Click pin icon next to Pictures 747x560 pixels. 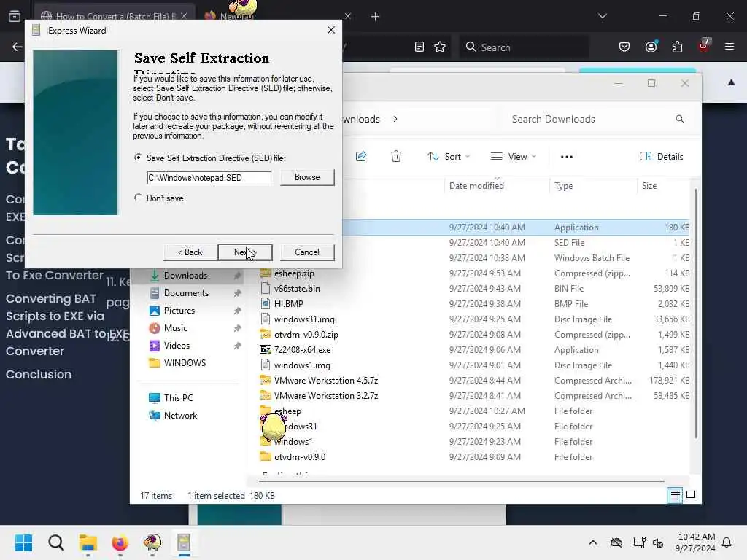click(x=237, y=311)
